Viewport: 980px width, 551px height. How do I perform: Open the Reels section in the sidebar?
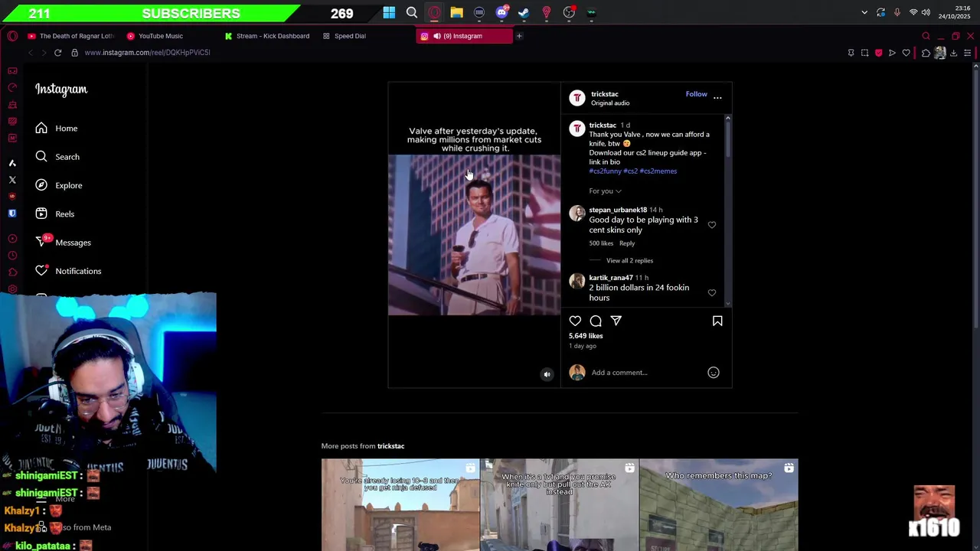[54, 214]
